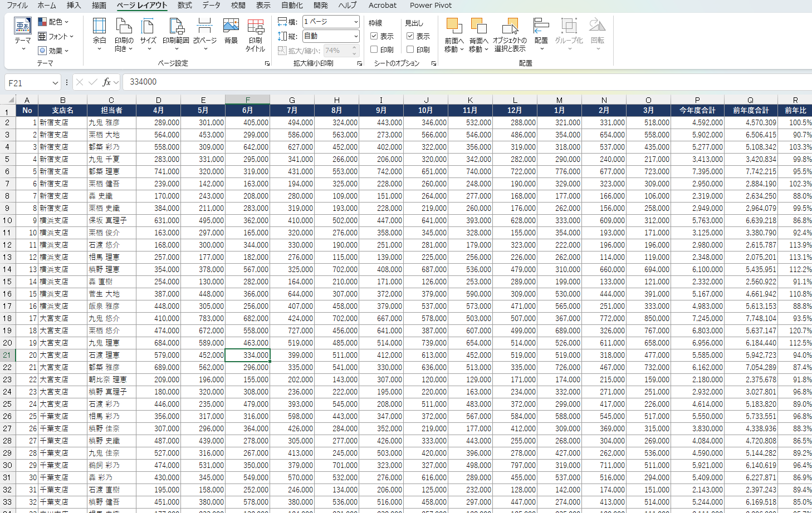812x513 pixels.
Task: Click the 改ページ (Breaks) icon
Action: click(x=205, y=34)
